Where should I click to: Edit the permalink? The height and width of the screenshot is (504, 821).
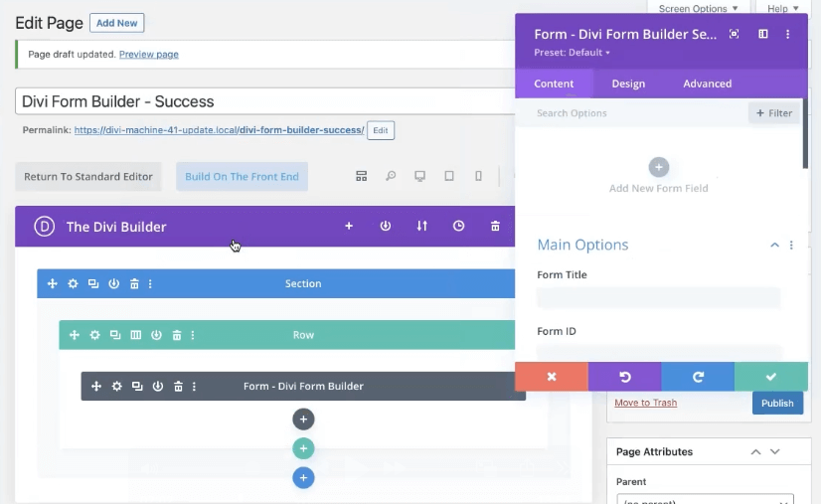(381, 130)
